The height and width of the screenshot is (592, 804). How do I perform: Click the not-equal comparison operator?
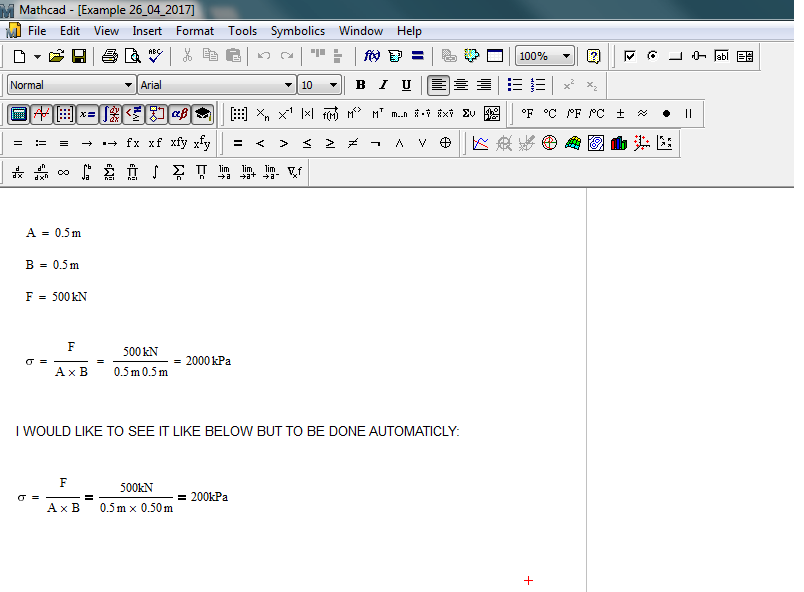coord(353,143)
